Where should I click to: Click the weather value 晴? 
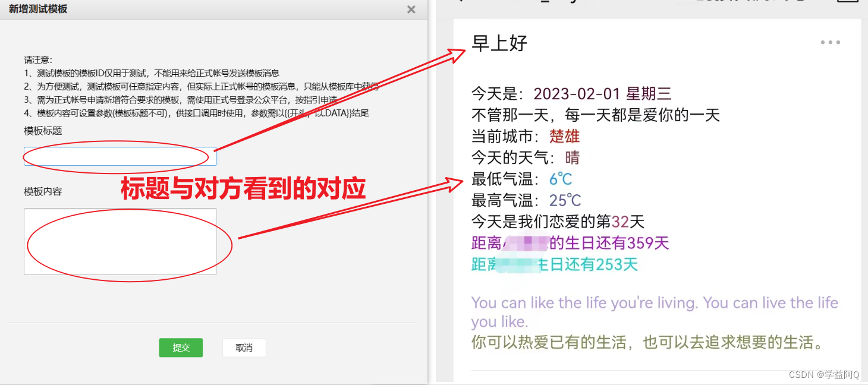[572, 157]
